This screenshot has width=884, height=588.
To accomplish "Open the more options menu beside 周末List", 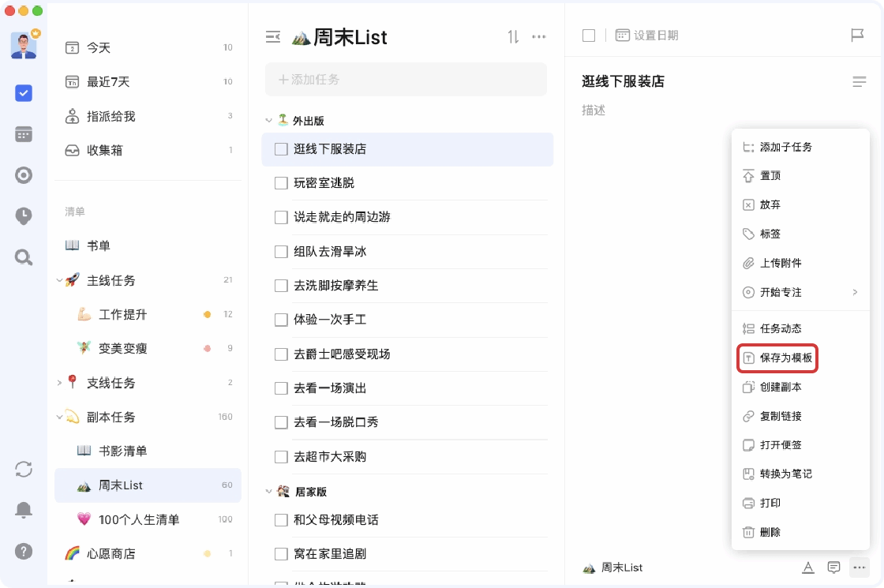I will (539, 36).
